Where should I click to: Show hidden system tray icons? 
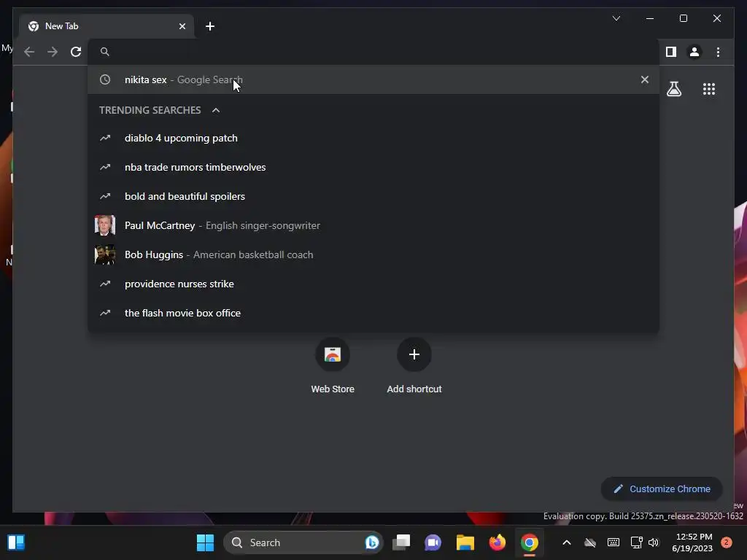tap(566, 542)
